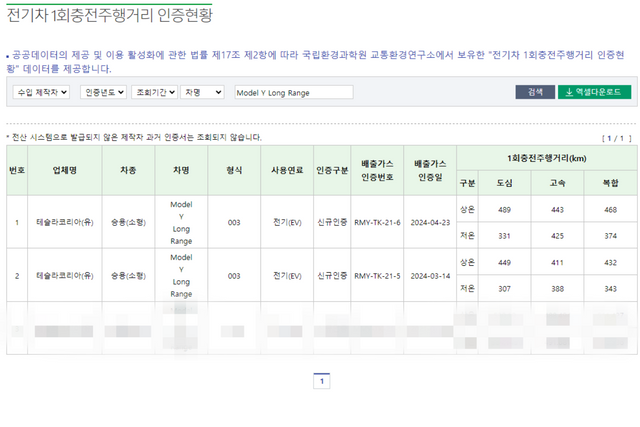
Task: Click the low-temp highway value 388
Action: 558,289
